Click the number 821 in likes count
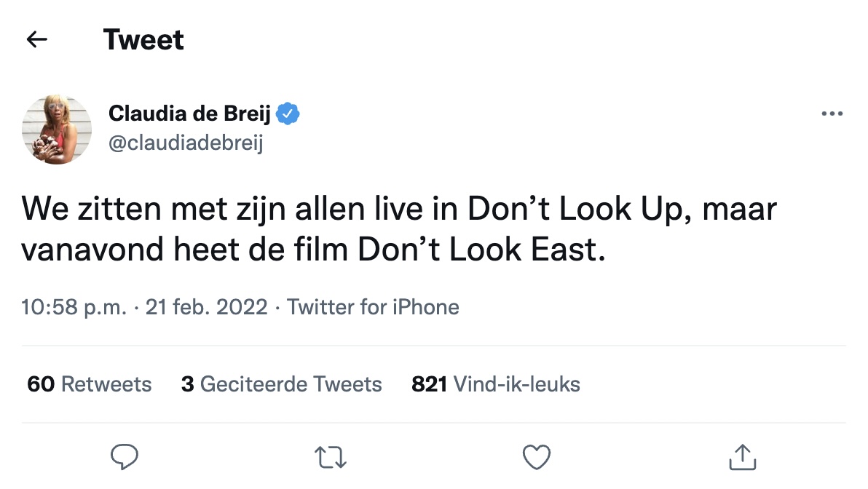 [x=429, y=383]
